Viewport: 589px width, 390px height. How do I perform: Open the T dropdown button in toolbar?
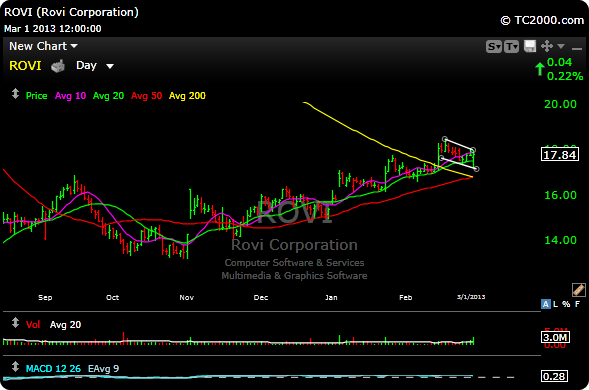[x=511, y=47]
